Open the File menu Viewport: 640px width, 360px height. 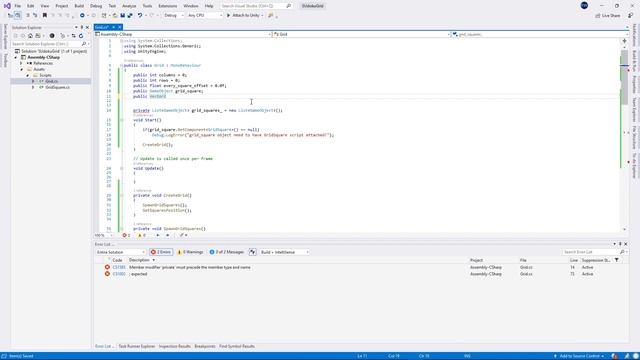click(18, 6)
